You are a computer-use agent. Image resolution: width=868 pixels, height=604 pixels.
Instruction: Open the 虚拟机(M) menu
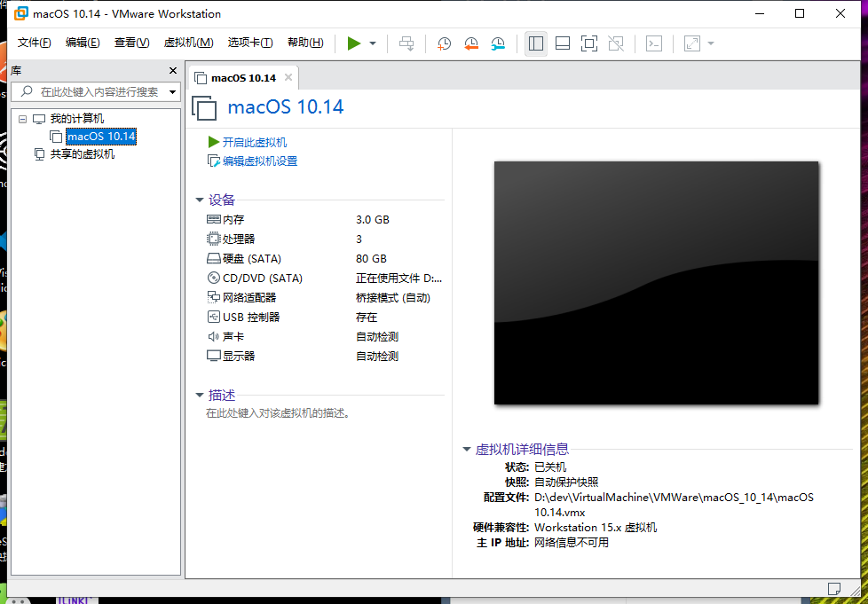188,43
